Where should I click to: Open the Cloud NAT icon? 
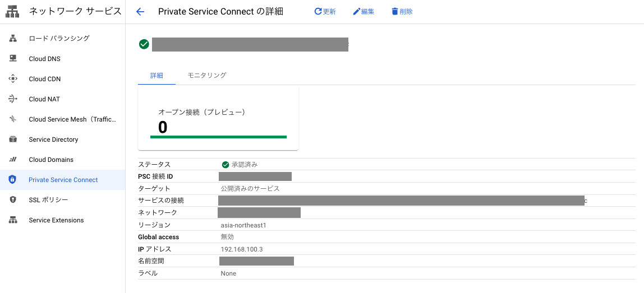tap(13, 99)
